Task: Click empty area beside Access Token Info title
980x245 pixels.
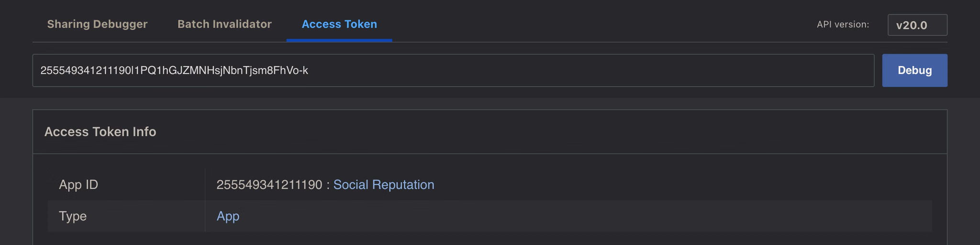Action: pyautogui.click(x=550, y=132)
